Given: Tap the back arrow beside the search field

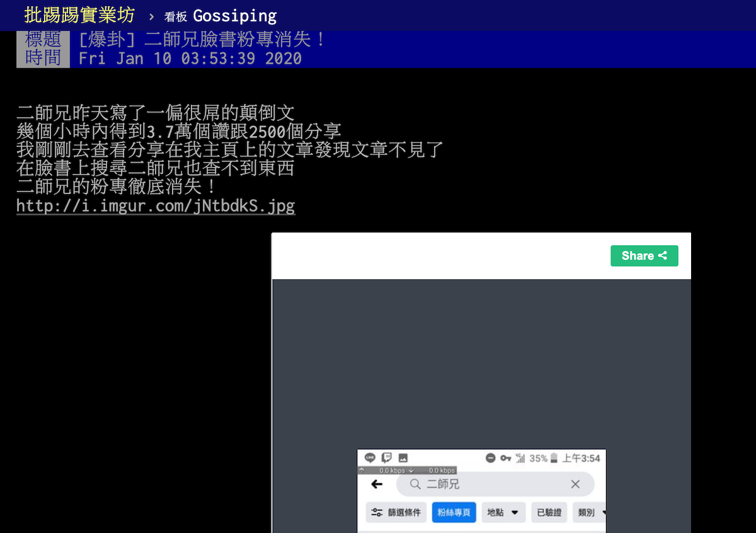Looking at the screenshot, I should coord(376,484).
